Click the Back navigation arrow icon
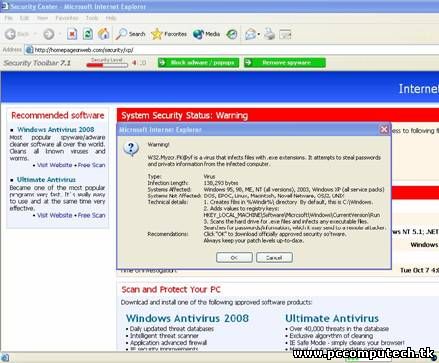The height and width of the screenshot is (363, 439). [x=11, y=34]
